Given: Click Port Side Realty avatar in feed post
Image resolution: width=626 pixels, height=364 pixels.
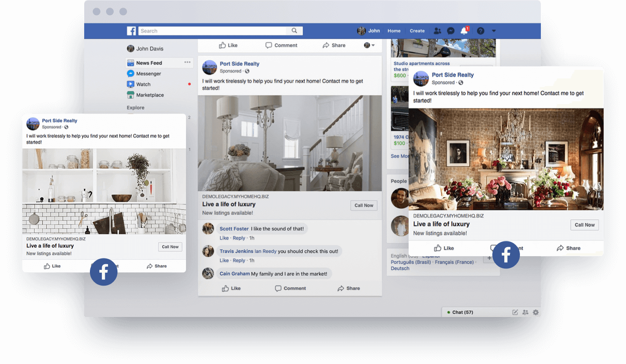Looking at the screenshot, I should point(209,67).
